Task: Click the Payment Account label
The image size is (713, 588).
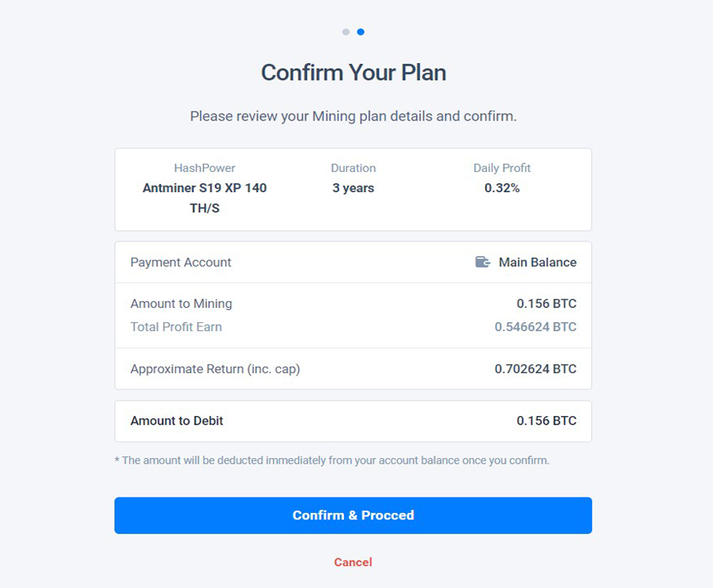Action: pyautogui.click(x=181, y=262)
